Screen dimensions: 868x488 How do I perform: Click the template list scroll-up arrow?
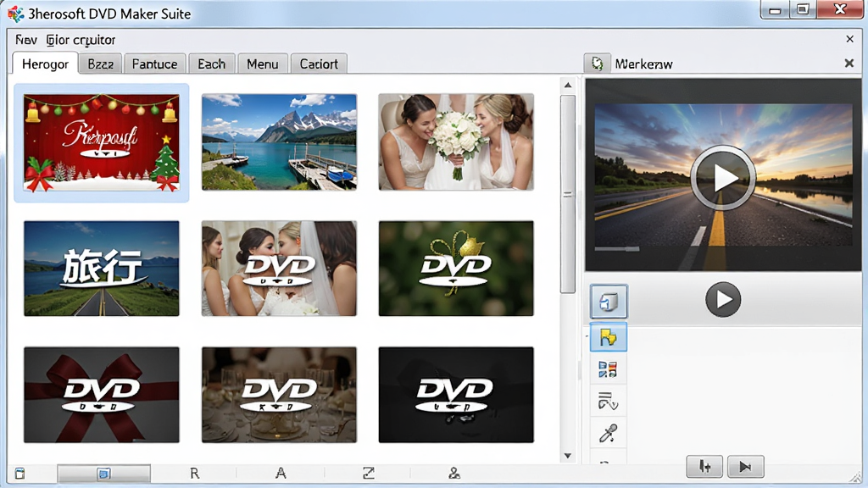tap(567, 86)
